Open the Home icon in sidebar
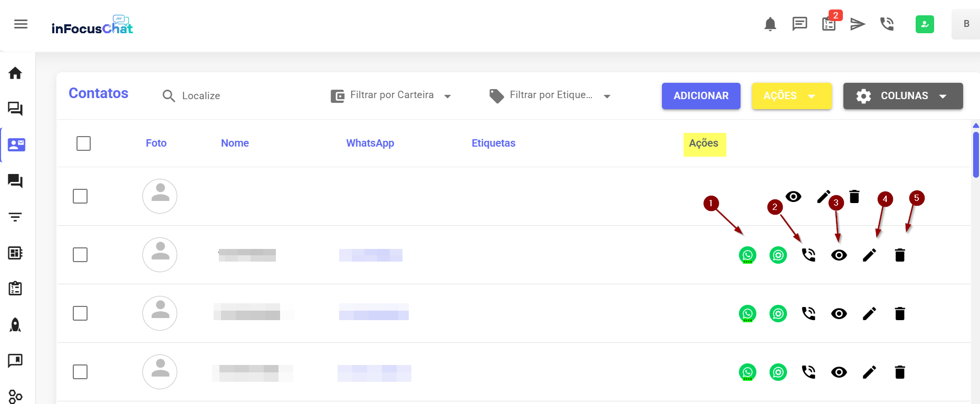The height and width of the screenshot is (404, 980). [x=15, y=73]
